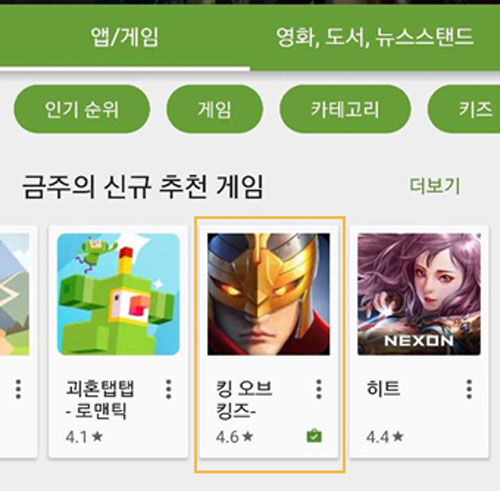Open the 킹 오브 킹즈 helmet icon
Screen dimensions: 500x491
[269, 294]
